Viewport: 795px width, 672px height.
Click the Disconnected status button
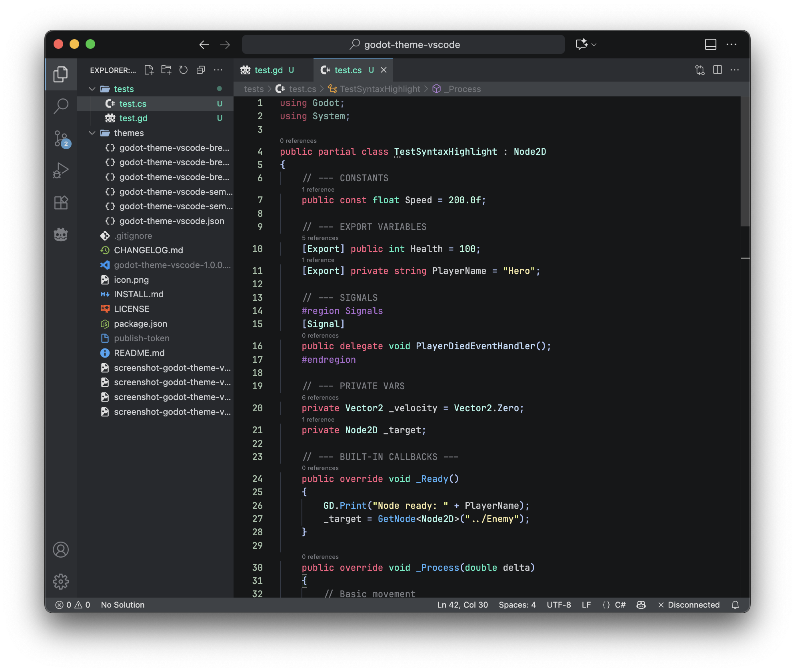[689, 605]
